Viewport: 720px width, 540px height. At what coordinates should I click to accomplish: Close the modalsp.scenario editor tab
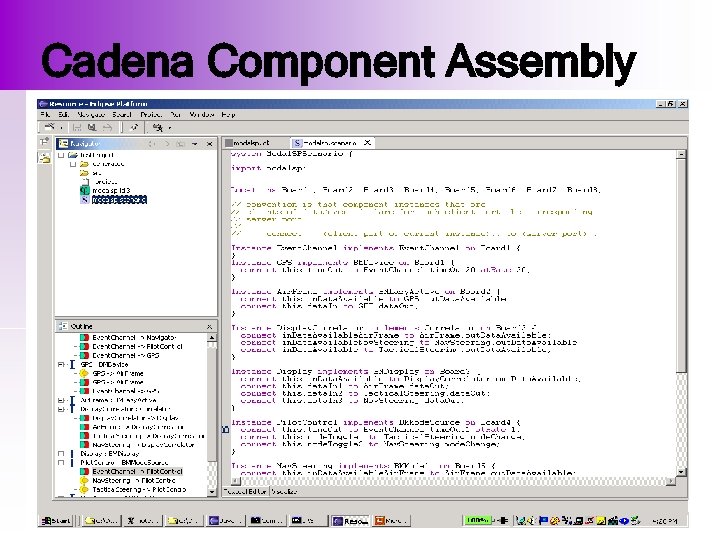(367, 143)
